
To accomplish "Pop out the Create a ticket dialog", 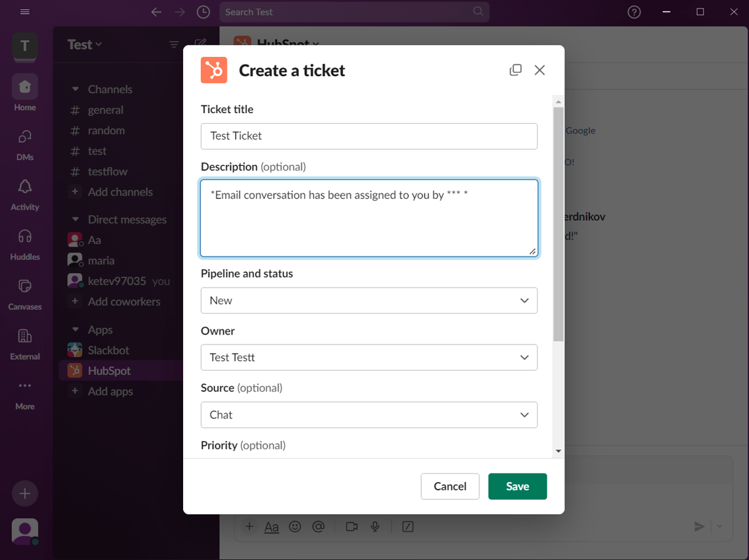I will point(516,69).
